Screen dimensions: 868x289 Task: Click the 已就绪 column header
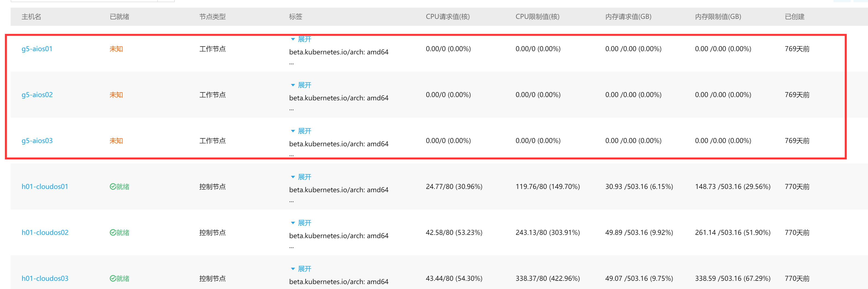[x=120, y=17]
